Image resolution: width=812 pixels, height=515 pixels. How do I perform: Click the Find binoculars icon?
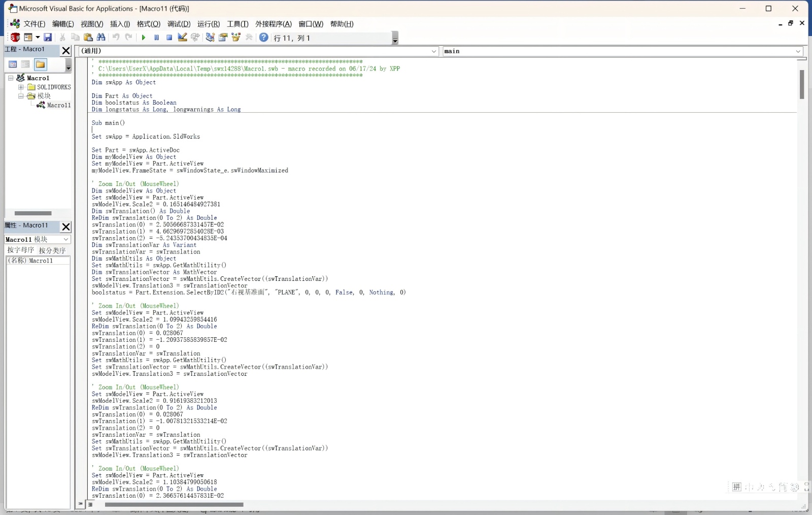(x=101, y=37)
